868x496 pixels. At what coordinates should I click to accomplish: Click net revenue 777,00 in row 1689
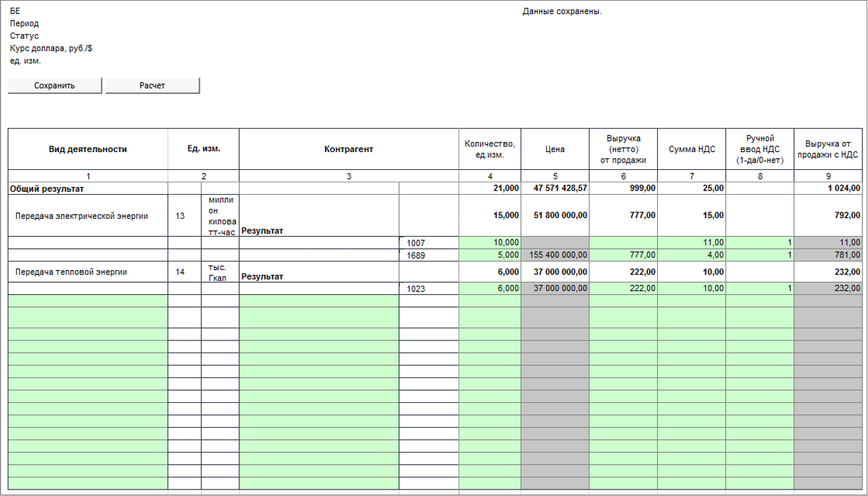623,254
